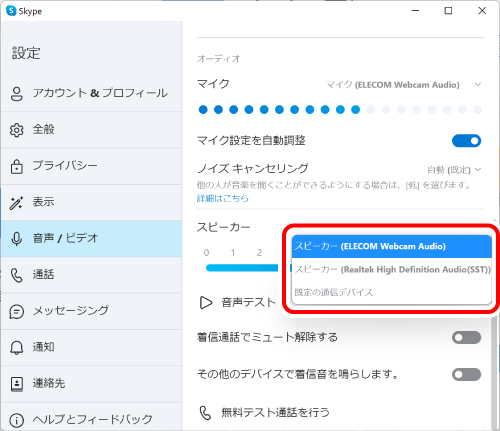Click the General settings gear icon
This screenshot has width=500, height=431.
tap(17, 130)
